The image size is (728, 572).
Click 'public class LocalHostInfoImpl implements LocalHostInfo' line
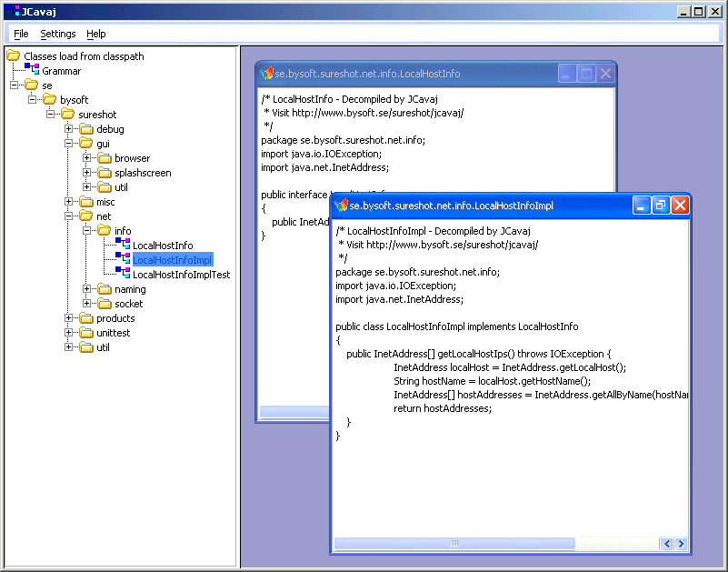pos(457,326)
